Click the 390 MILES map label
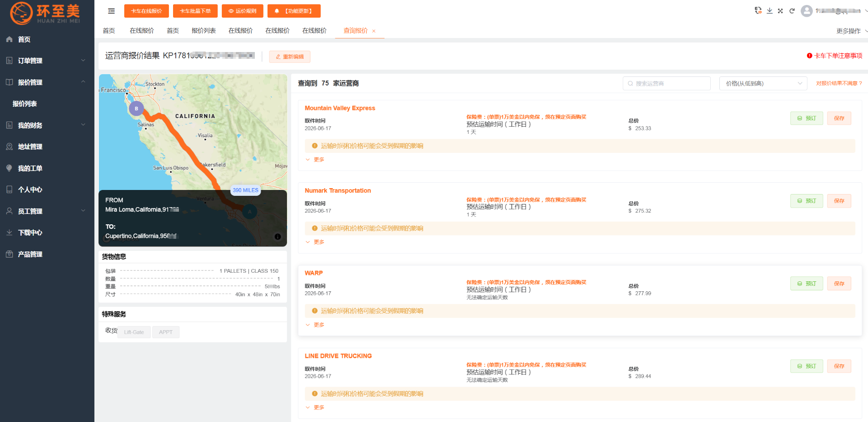 tap(245, 190)
